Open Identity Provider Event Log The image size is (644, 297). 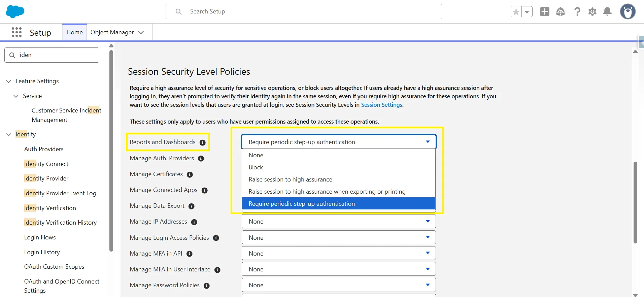pyautogui.click(x=60, y=193)
